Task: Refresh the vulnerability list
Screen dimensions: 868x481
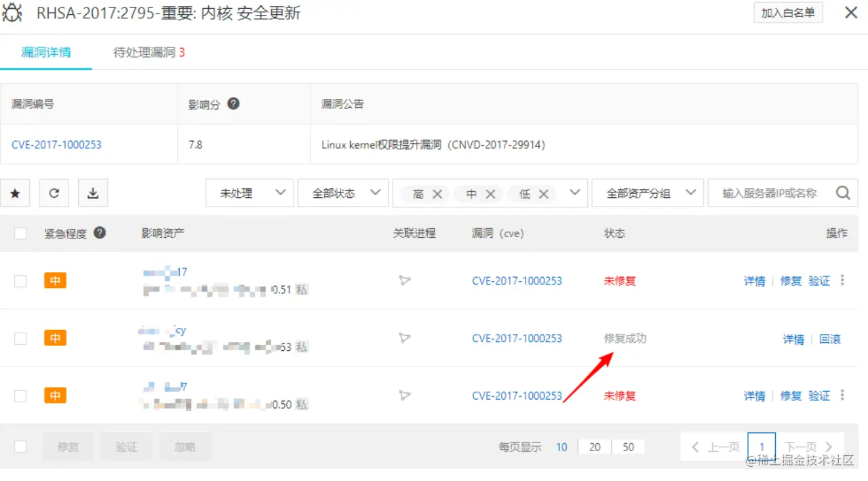Action: point(54,193)
